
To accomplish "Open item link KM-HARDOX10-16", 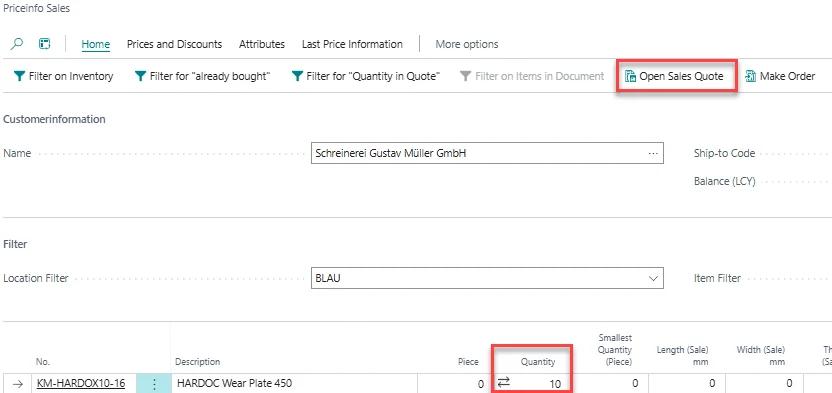I will 81,383.
